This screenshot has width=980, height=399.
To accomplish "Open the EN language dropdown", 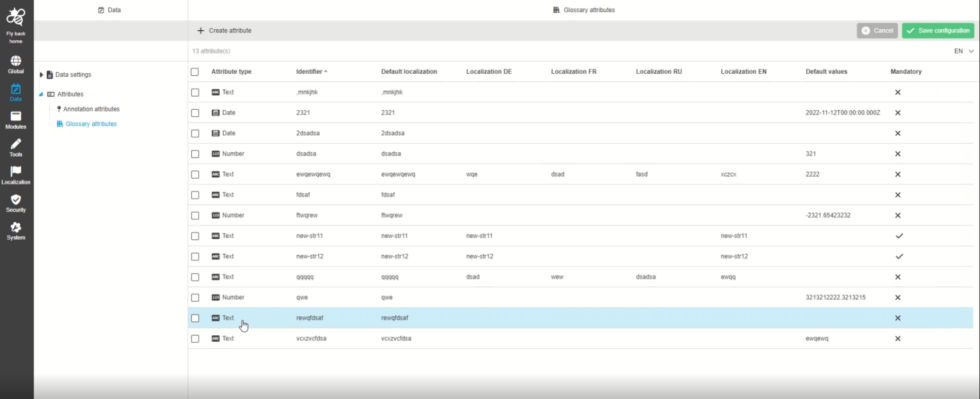I will click(x=964, y=51).
